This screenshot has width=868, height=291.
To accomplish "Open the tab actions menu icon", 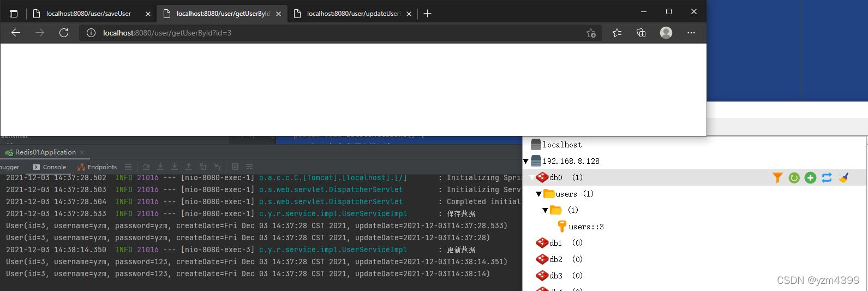I will point(14,14).
